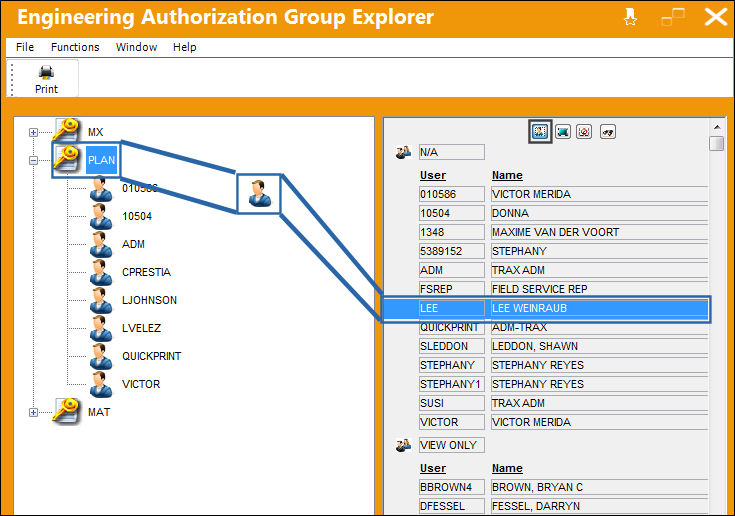
Task: Select name cell ADM-TRAX
Action: [600, 328]
